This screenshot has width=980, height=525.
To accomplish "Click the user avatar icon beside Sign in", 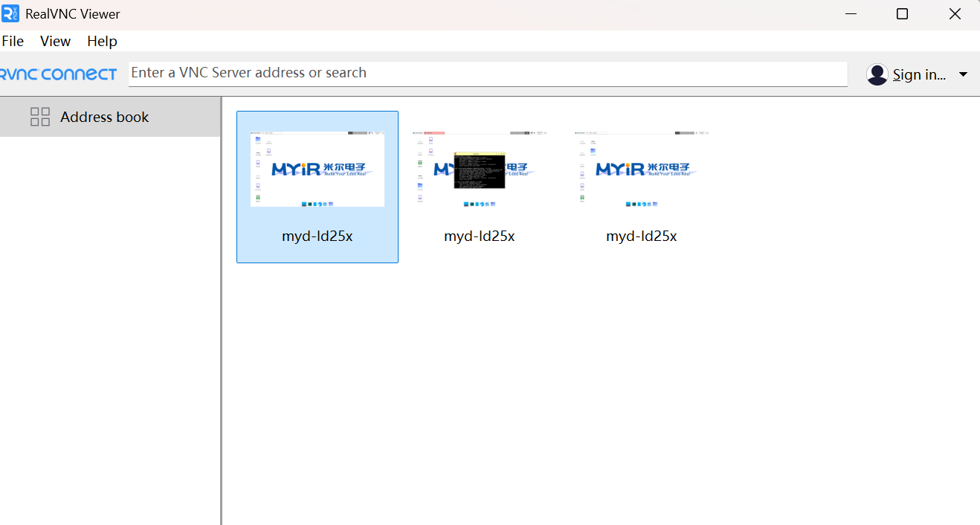I will 877,74.
